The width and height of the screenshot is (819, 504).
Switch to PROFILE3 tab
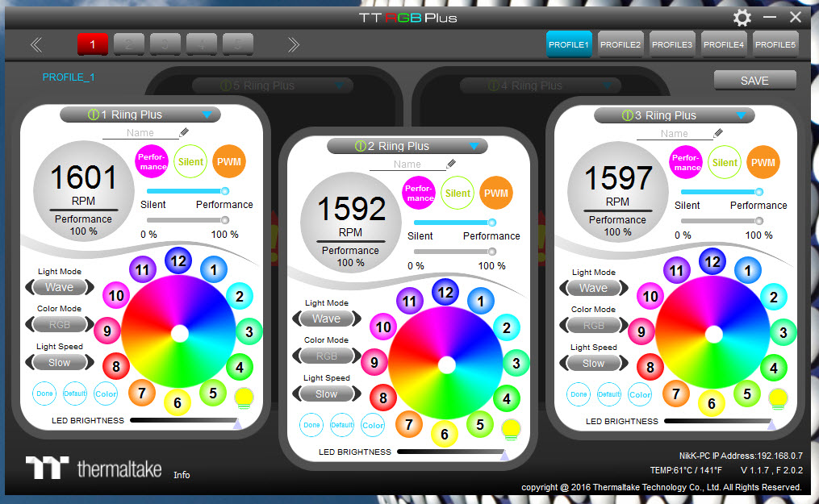(672, 44)
